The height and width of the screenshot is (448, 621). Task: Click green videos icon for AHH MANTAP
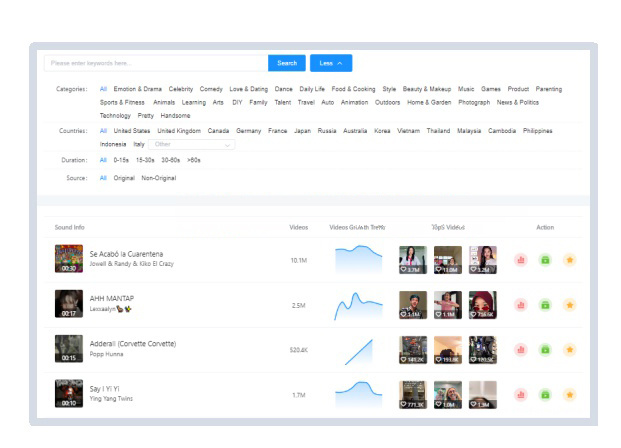click(545, 305)
